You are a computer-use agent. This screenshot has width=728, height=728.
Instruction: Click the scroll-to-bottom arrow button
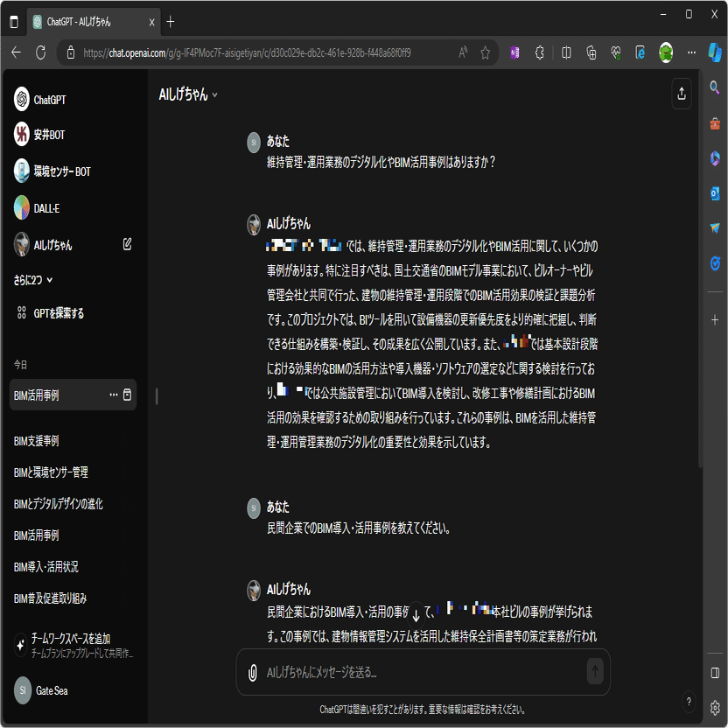[x=416, y=616]
